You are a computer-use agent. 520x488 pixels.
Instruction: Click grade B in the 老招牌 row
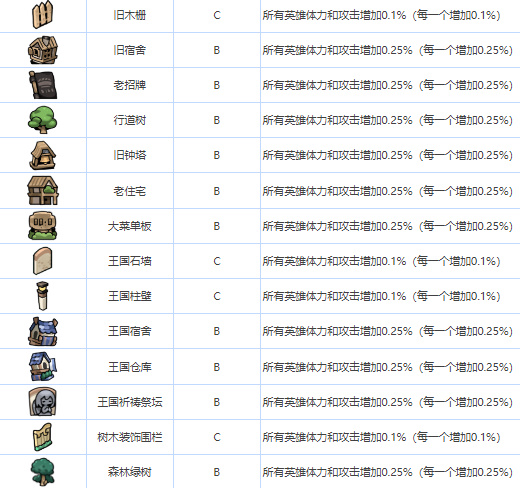click(x=217, y=85)
